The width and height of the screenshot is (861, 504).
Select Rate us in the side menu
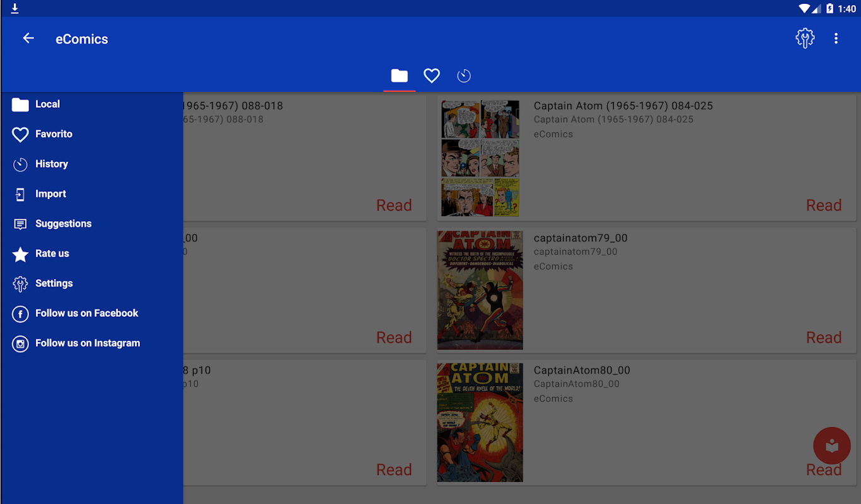(91, 253)
